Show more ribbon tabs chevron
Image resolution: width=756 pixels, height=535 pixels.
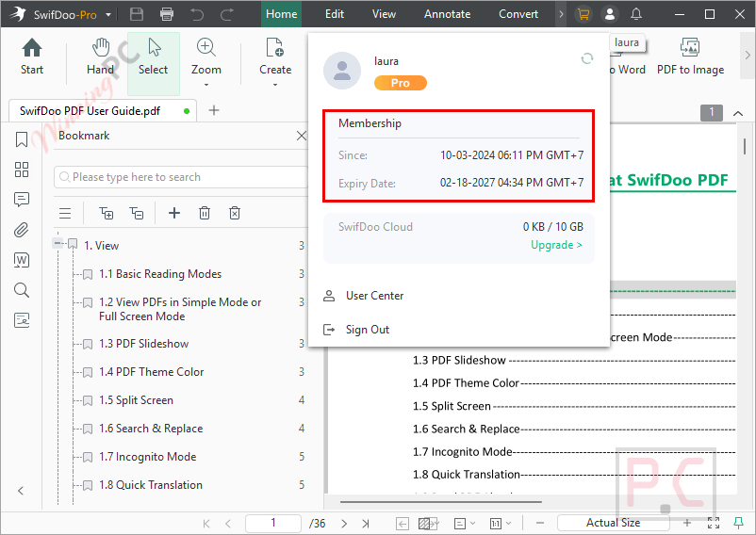coord(561,14)
